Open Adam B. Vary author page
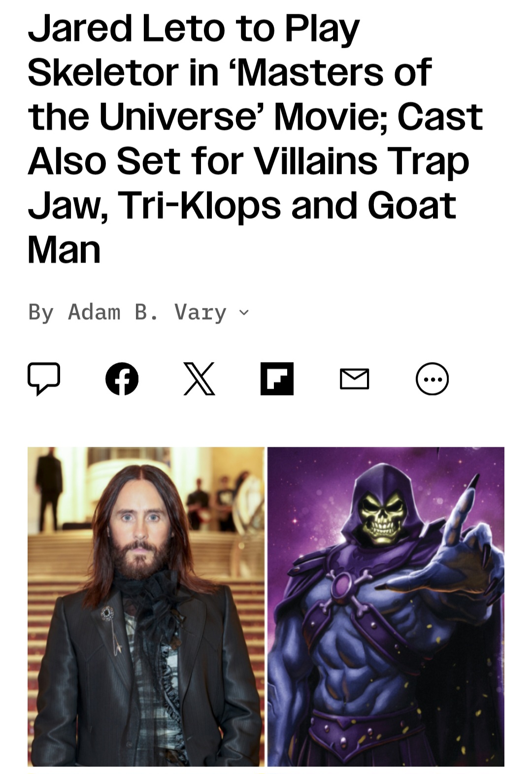 (x=147, y=312)
